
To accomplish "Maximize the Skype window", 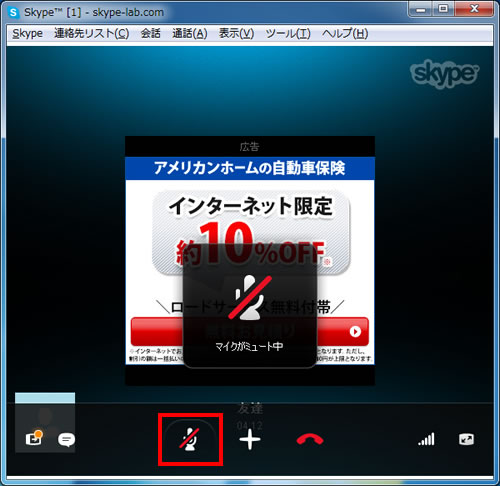I will pyautogui.click(x=443, y=9).
